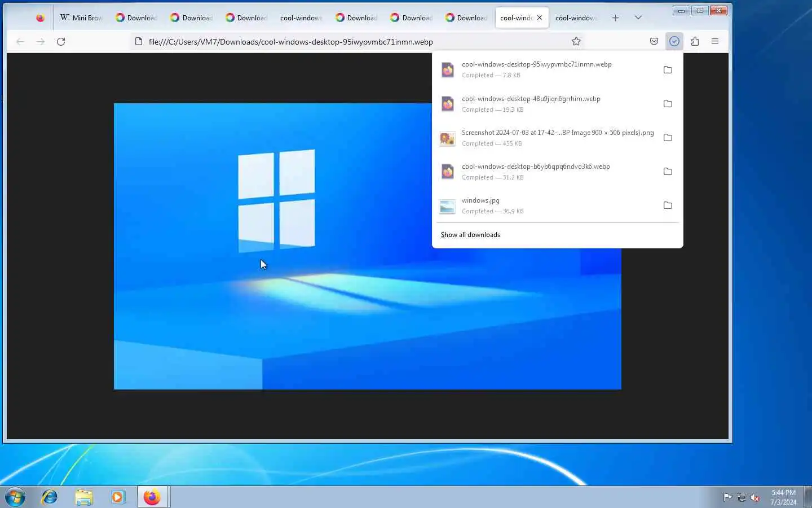The image size is (812, 508).
Task: Go forward one page
Action: click(x=41, y=41)
